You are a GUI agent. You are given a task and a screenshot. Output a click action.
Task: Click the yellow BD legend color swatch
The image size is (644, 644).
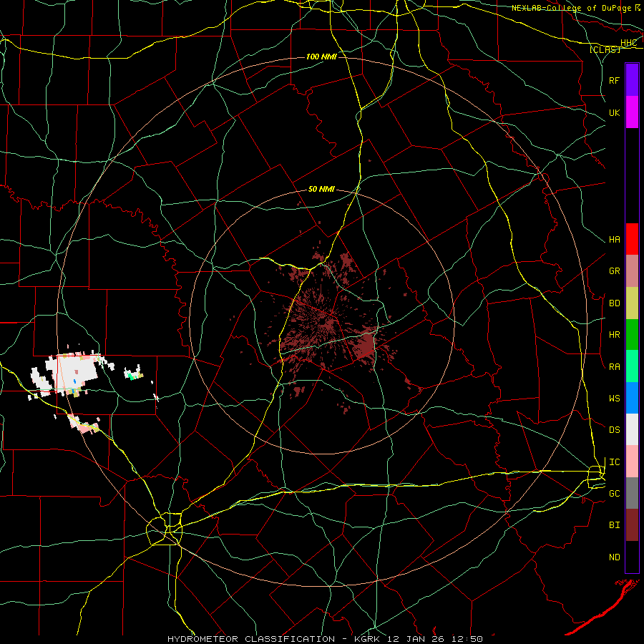point(632,303)
